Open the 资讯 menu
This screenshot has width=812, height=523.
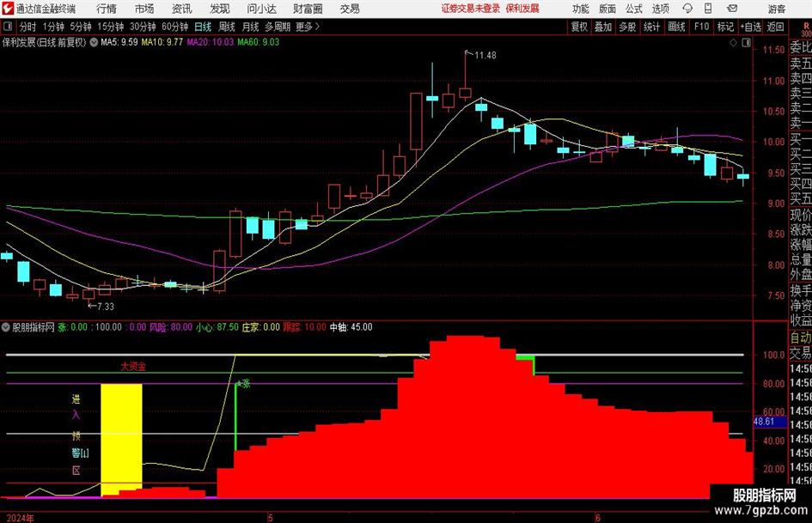click(x=182, y=9)
